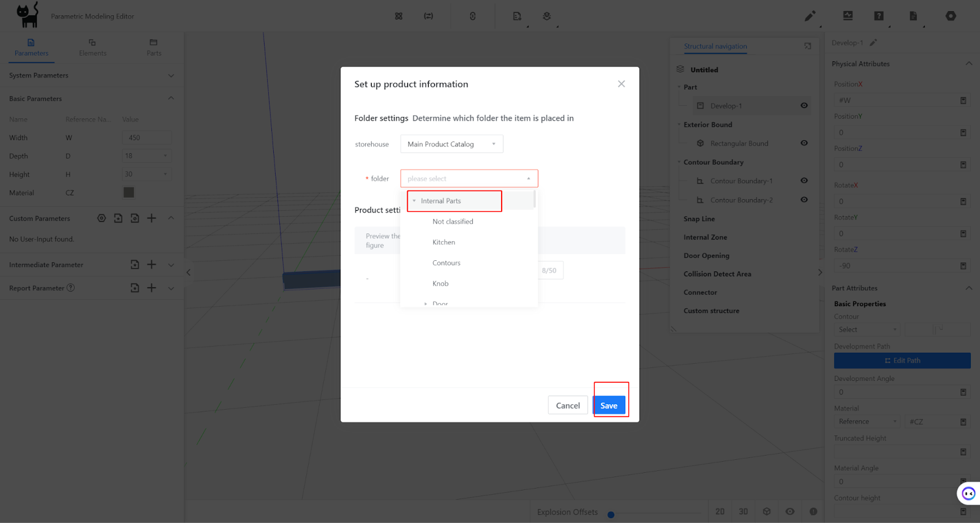This screenshot has height=523, width=980.
Task: Toggle the eye for Contour Boundary-2
Action: click(804, 200)
